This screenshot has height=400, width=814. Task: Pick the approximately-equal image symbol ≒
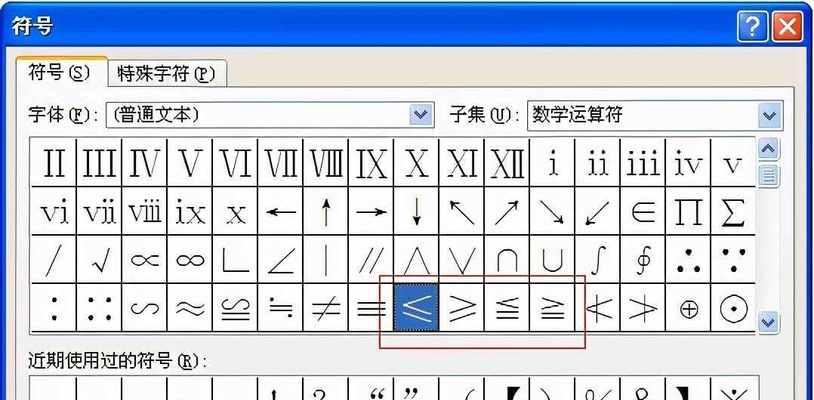[x=280, y=308]
